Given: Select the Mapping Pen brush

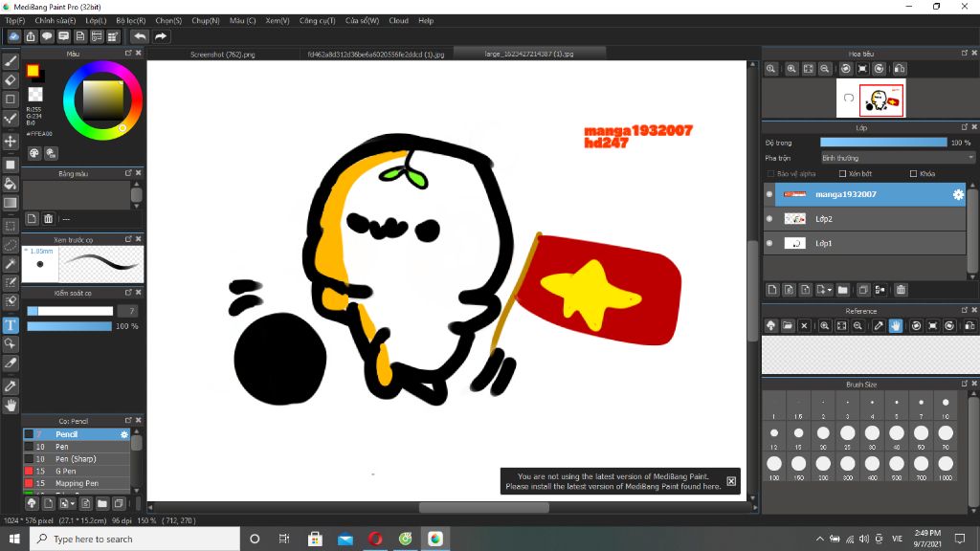Looking at the screenshot, I should [x=77, y=483].
